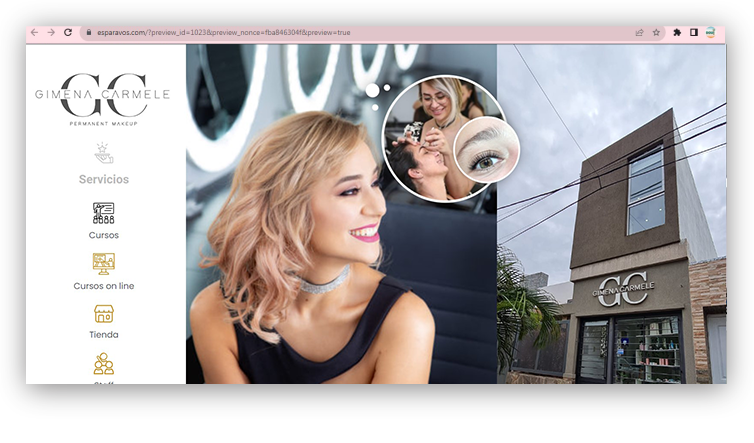This screenshot has width=754, height=443.
Task: Click the Gimena Carmele GC logo
Action: (x=104, y=98)
